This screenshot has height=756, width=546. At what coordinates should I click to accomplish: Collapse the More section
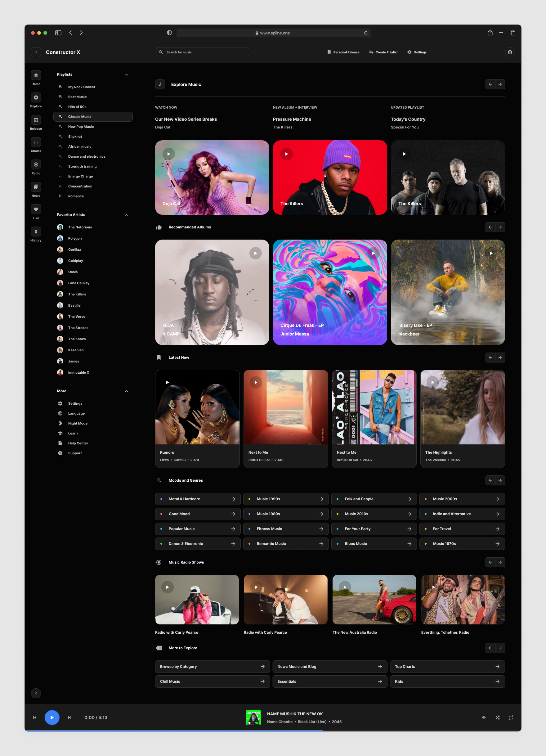click(x=126, y=391)
